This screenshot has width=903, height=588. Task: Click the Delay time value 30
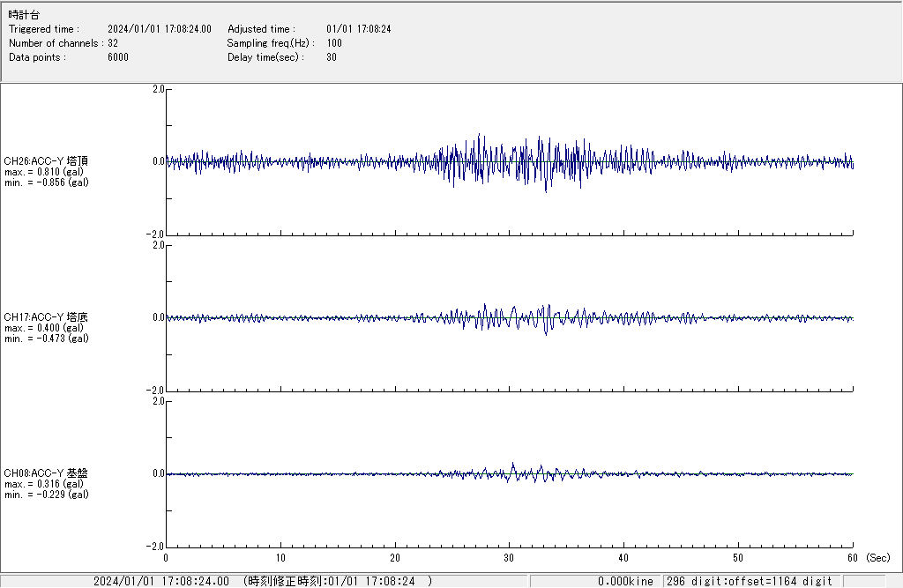tap(332, 57)
